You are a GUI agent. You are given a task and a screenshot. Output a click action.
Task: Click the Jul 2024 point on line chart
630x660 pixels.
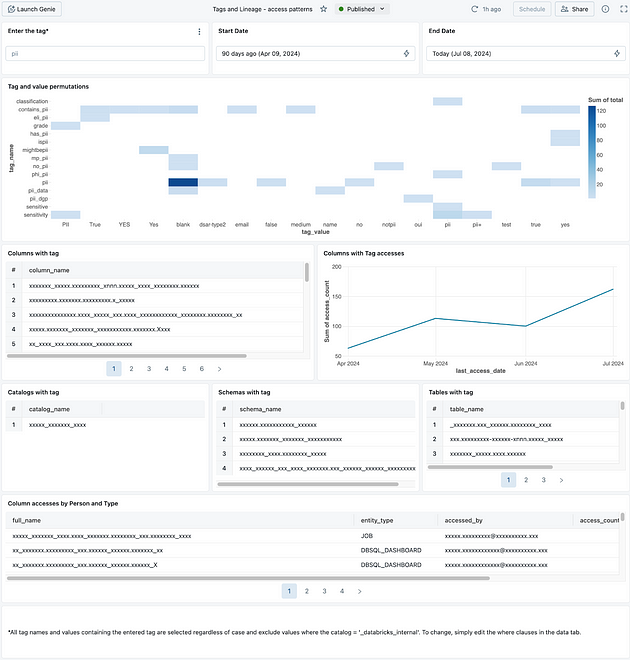pos(613,289)
